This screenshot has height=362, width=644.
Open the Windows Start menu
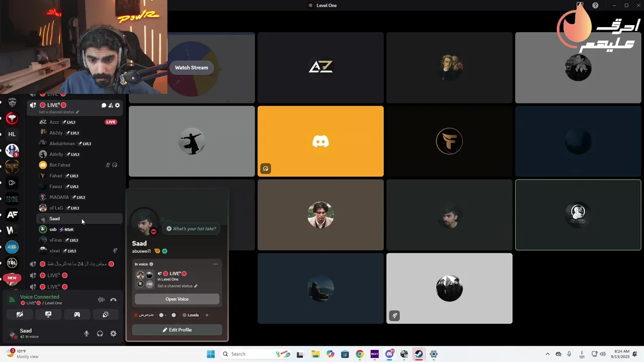(x=211, y=354)
